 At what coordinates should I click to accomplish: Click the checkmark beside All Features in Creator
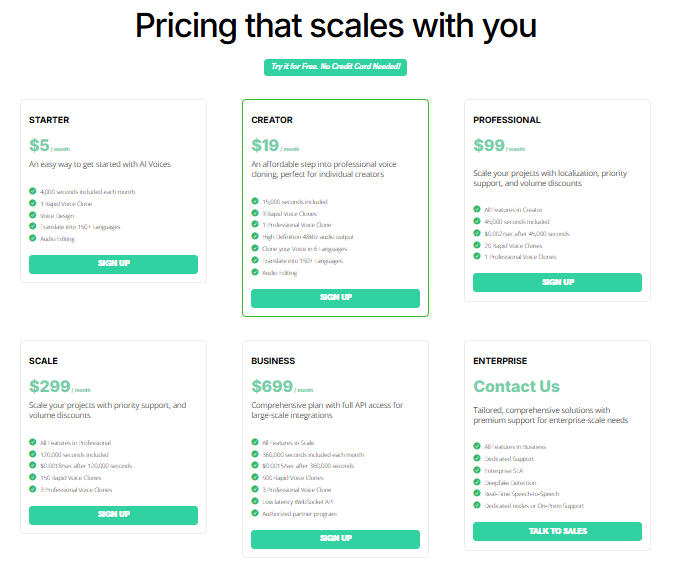[477, 209]
